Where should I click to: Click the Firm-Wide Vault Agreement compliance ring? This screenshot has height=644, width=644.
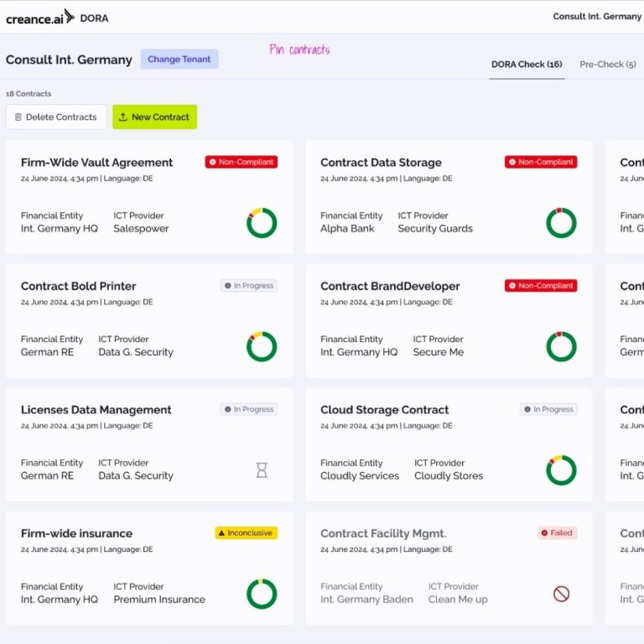(262, 223)
